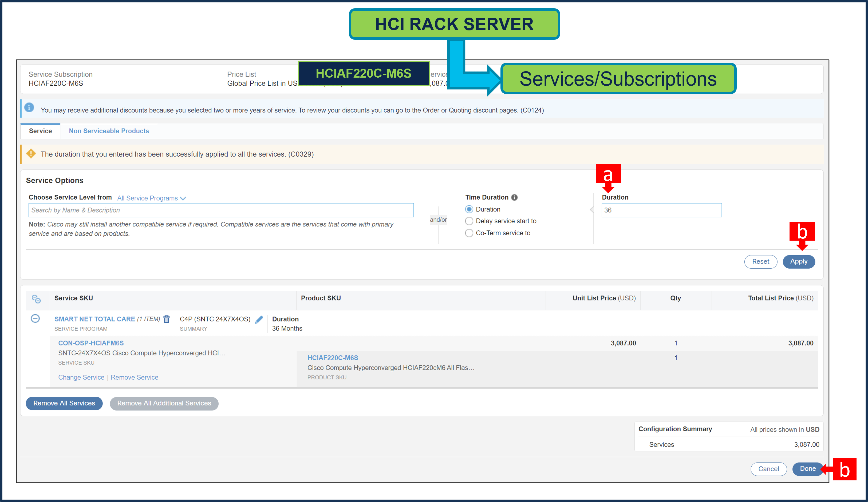This screenshot has width=868, height=502.
Task: Click the Change Service link
Action: [81, 377]
